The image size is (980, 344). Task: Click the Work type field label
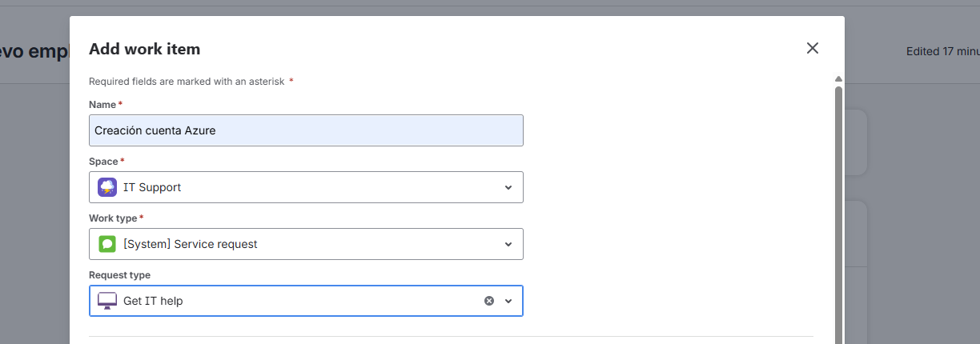click(113, 218)
